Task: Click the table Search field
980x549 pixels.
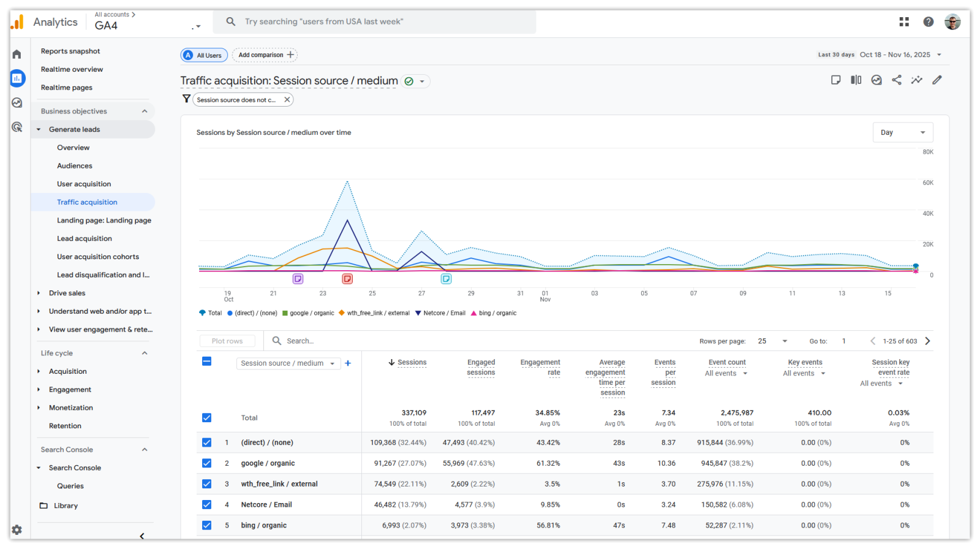Action: [x=300, y=341]
